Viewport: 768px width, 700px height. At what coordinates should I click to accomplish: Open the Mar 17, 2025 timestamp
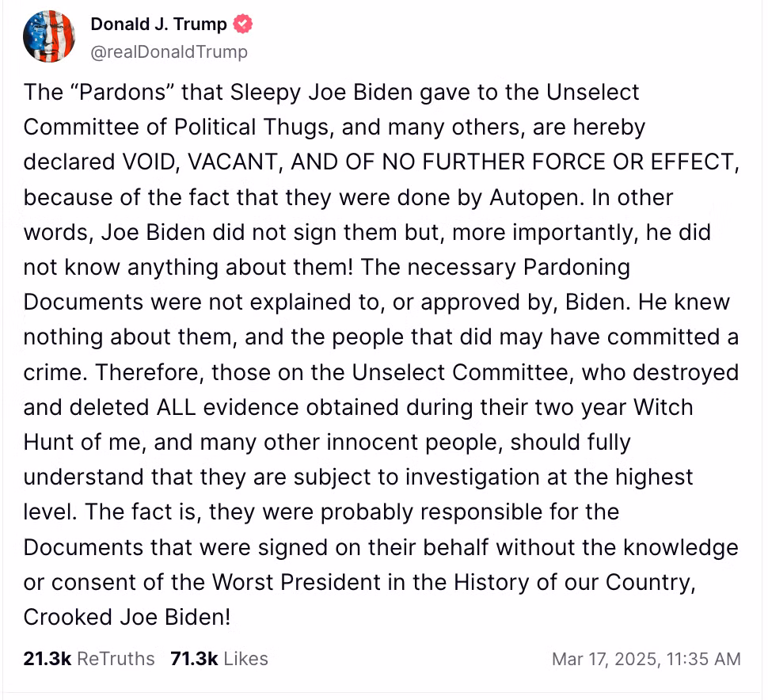[x=646, y=659]
